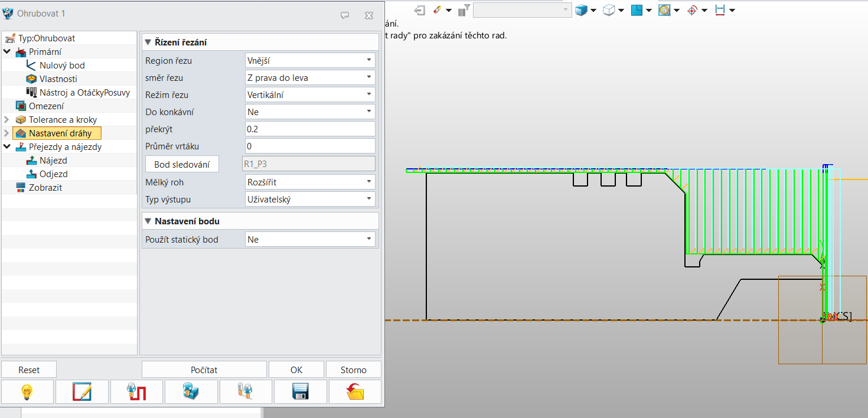This screenshot has width=868, height=418.
Task: Click the light bulb hint icon button
Action: coord(27,392)
